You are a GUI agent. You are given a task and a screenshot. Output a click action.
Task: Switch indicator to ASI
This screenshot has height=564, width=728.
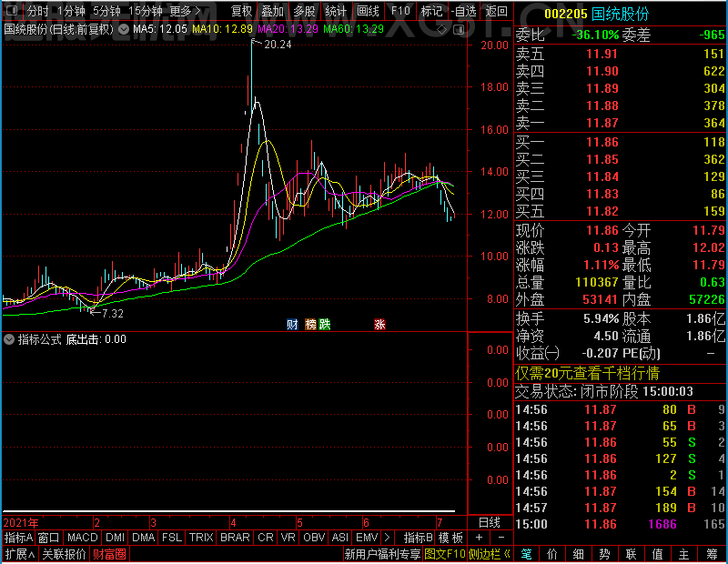coord(339,538)
